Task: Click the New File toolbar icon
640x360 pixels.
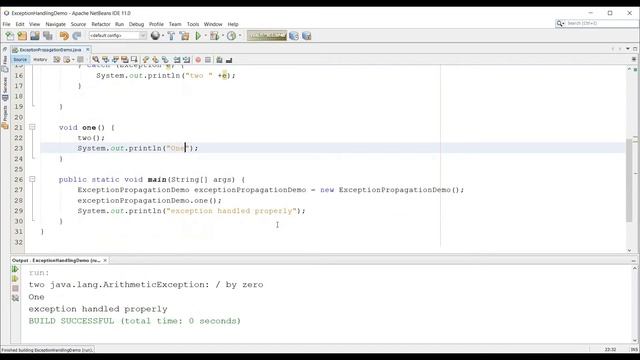Action: (x=9, y=36)
